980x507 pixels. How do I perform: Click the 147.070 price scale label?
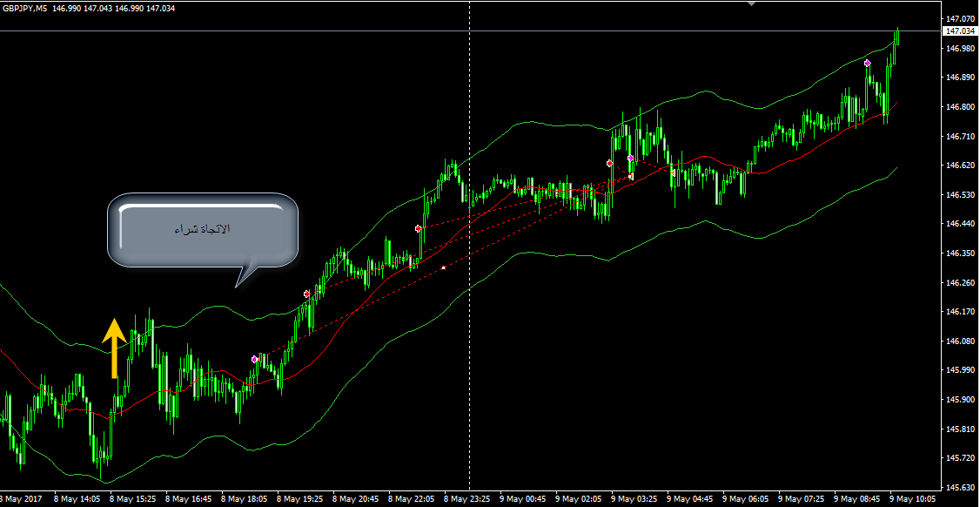click(x=959, y=19)
